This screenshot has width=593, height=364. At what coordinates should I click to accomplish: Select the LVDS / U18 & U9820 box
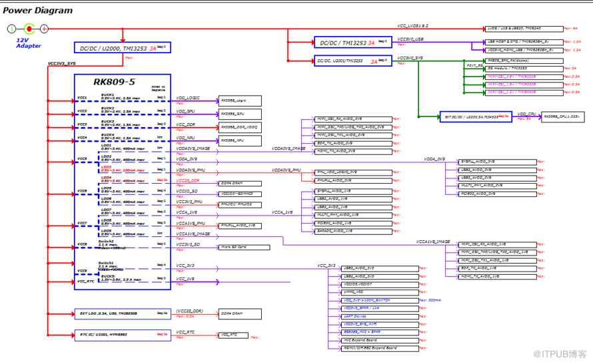pyautogui.click(x=522, y=29)
